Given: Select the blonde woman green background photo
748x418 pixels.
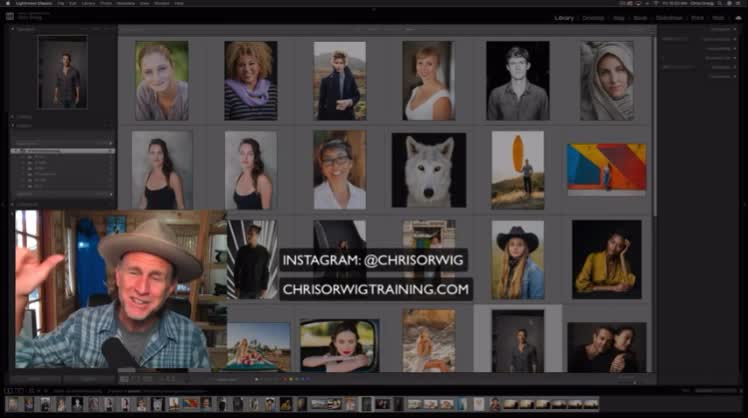Looking at the screenshot, I should click(162, 81).
